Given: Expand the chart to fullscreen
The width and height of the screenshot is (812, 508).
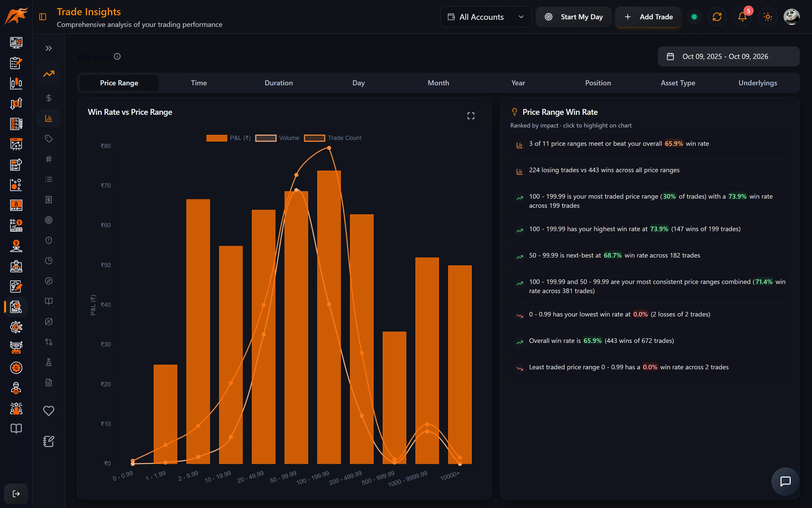Looking at the screenshot, I should click(x=471, y=116).
